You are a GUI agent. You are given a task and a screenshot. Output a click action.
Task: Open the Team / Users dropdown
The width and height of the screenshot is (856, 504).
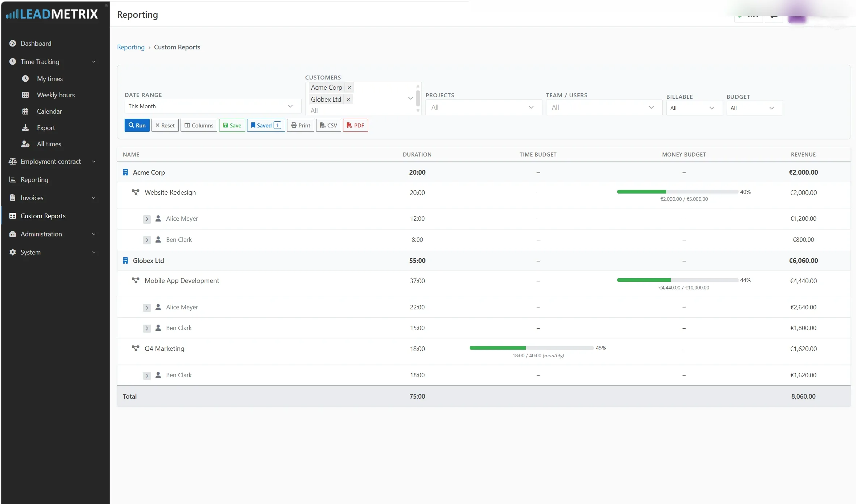604,107
